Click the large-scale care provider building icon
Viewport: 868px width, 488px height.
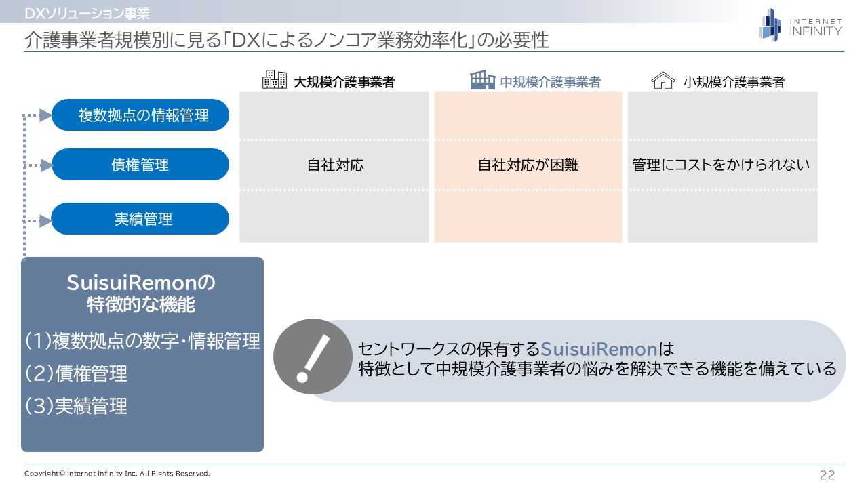[x=275, y=80]
